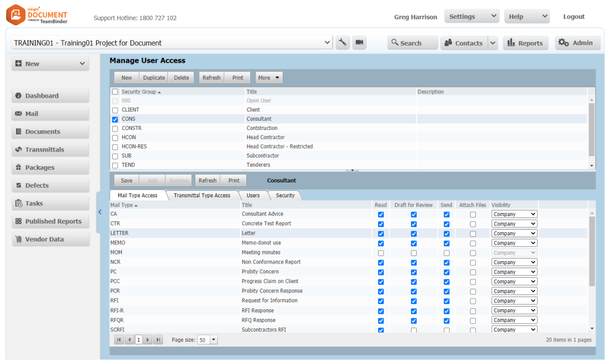The height and width of the screenshot is (364, 609).
Task: Click the wrench project settings icon
Action: (343, 43)
